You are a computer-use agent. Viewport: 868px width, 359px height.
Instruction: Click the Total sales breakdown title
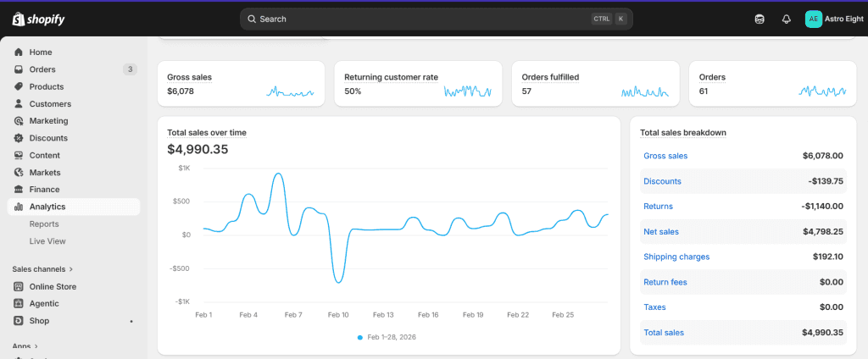(x=683, y=133)
